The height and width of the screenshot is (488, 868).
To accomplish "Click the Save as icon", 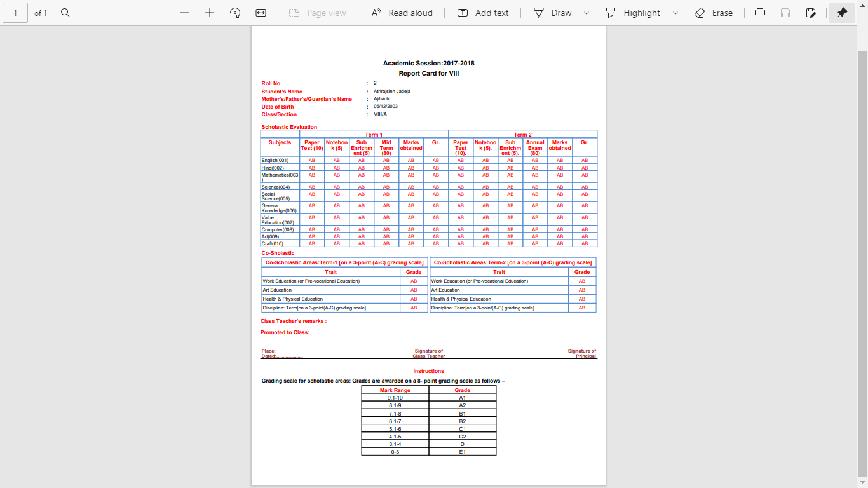I will (x=811, y=13).
